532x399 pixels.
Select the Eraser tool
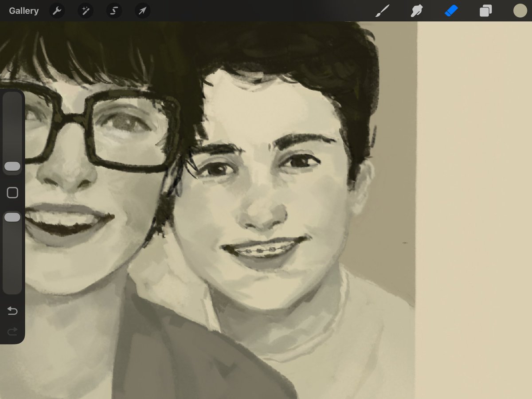pos(451,11)
